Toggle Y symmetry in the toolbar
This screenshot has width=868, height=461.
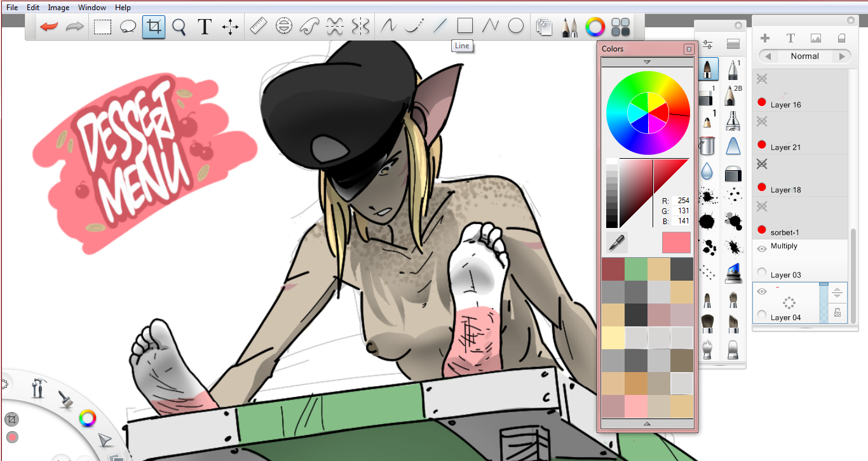pos(360,26)
